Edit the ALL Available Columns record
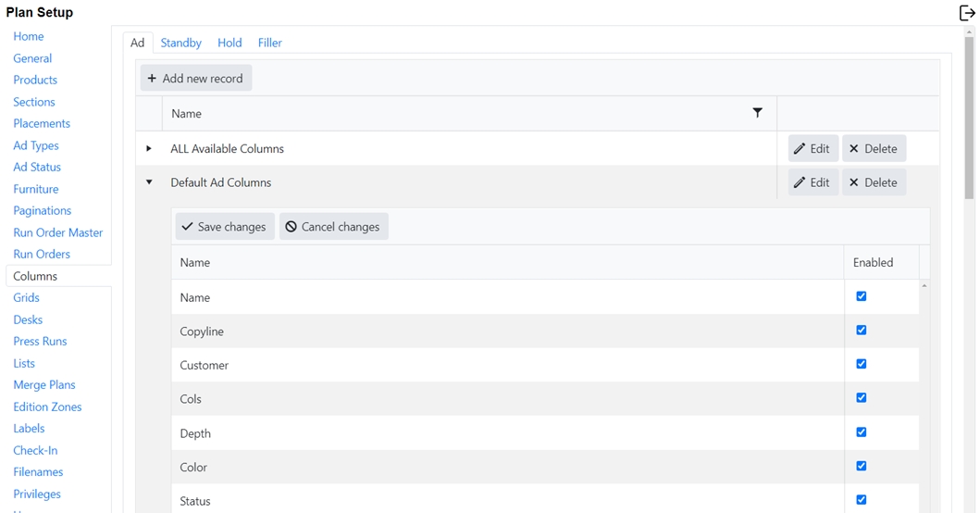This screenshot has height=513, width=980. 813,149
